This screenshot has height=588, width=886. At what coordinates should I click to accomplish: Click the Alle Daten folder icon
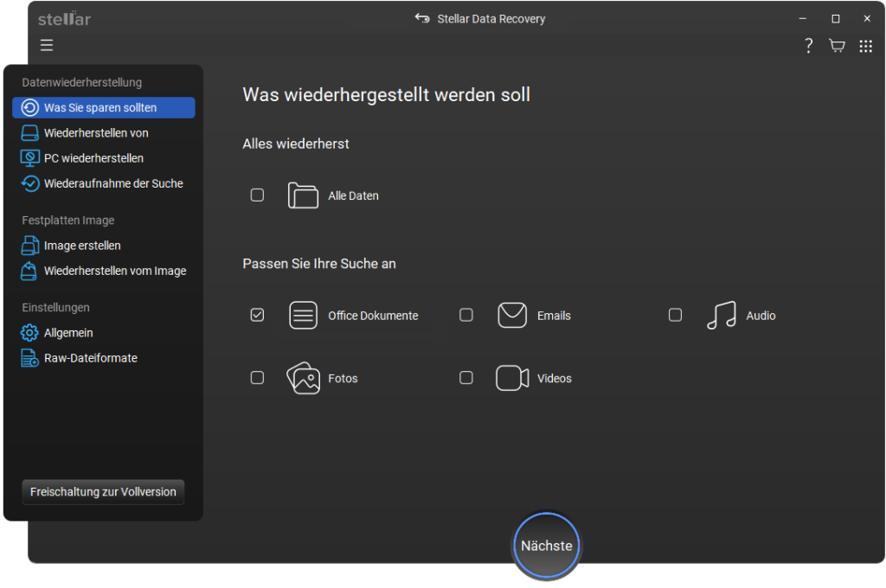coord(303,195)
